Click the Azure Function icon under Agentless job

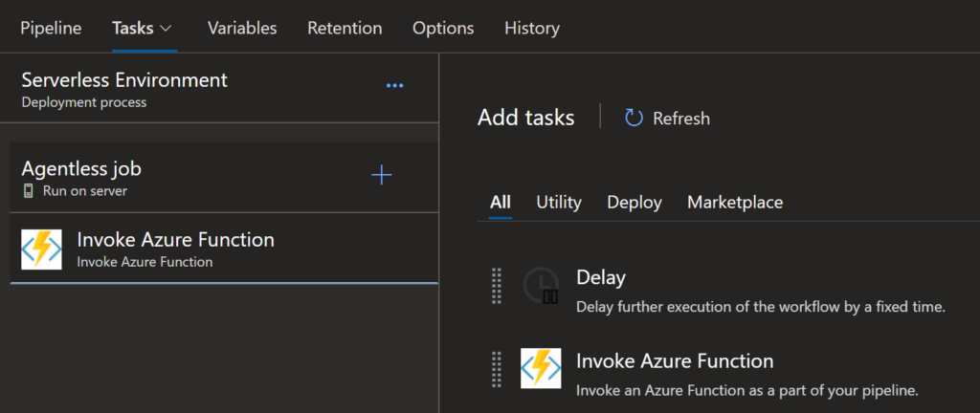pyautogui.click(x=41, y=249)
